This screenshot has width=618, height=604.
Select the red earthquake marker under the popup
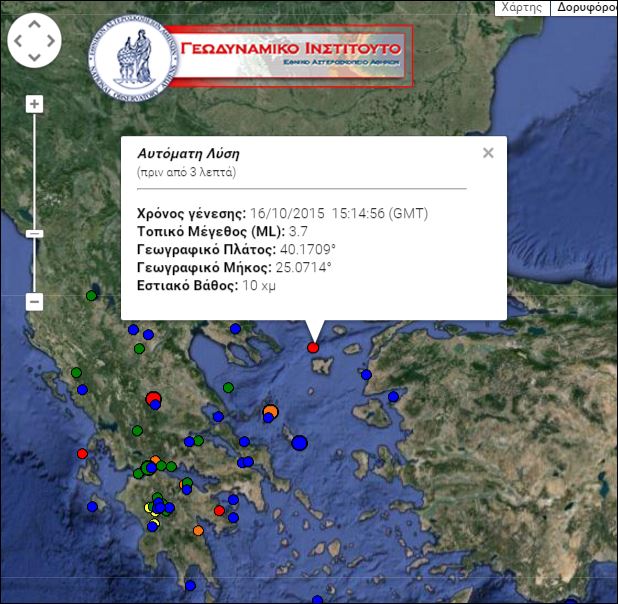(x=313, y=347)
